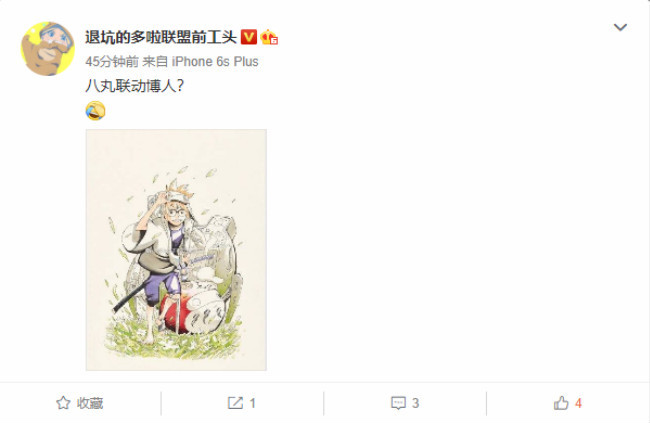This screenshot has height=423, width=650.
Task: Open the 45分钟前 timestamp link
Action: [x=112, y=62]
